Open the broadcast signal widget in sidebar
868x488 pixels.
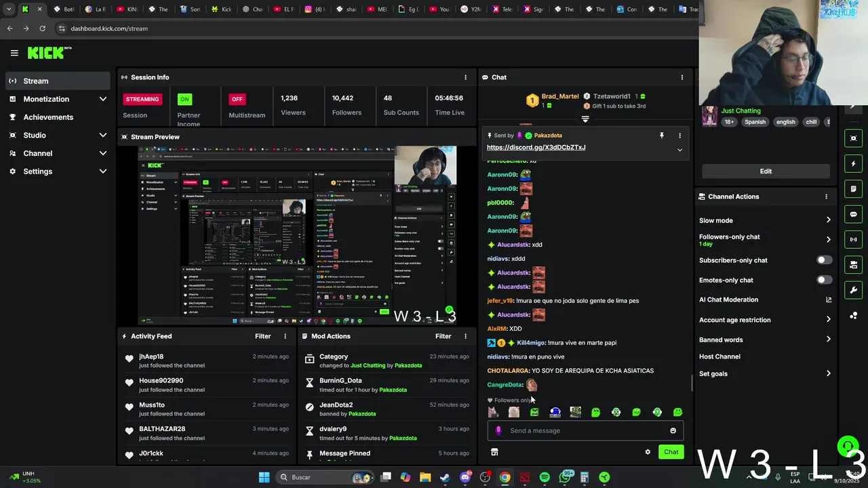pos(853,239)
